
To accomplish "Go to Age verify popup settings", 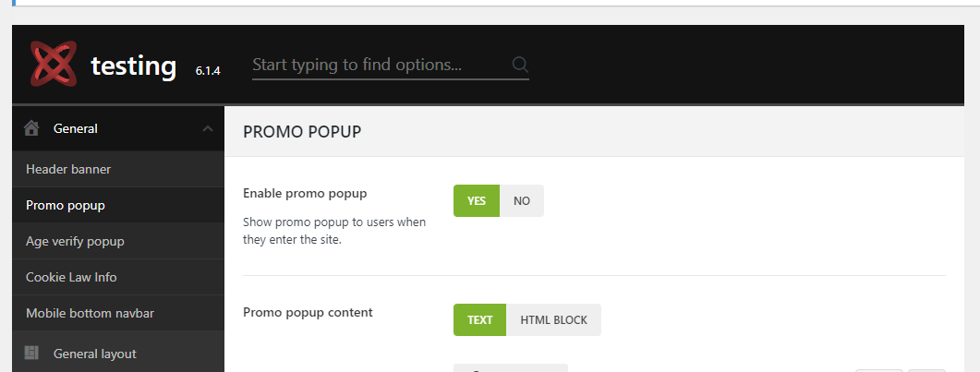I will point(75,242).
